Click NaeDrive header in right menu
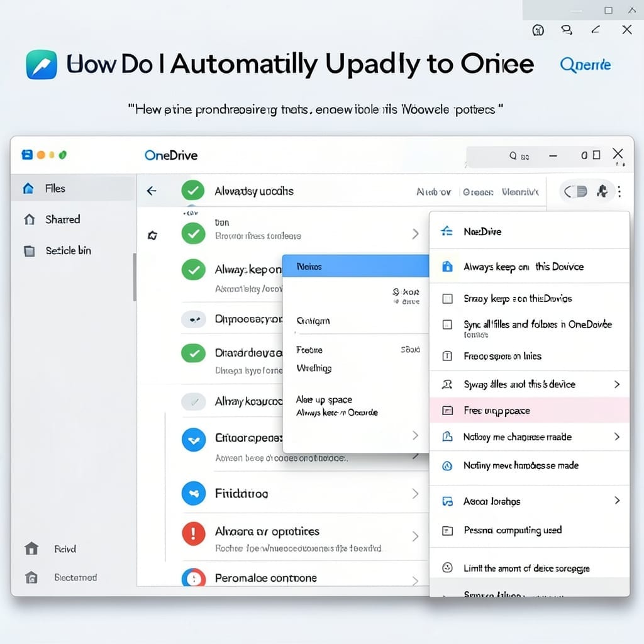 (x=482, y=231)
